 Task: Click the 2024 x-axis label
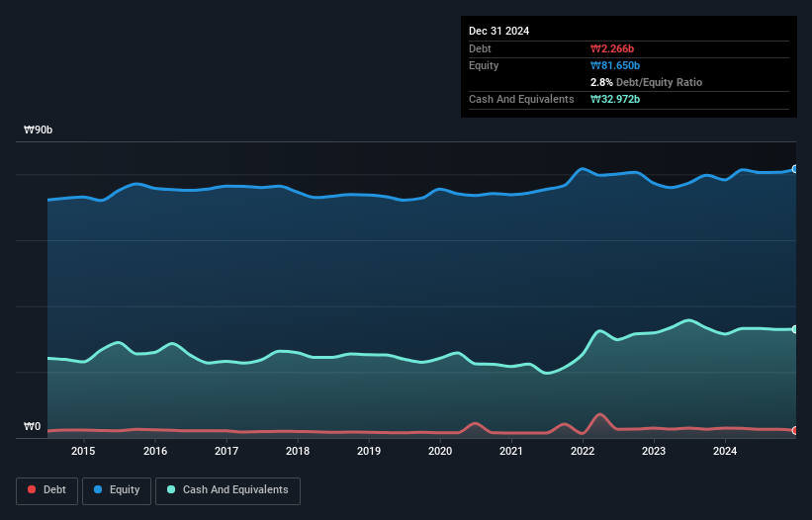pos(725,451)
